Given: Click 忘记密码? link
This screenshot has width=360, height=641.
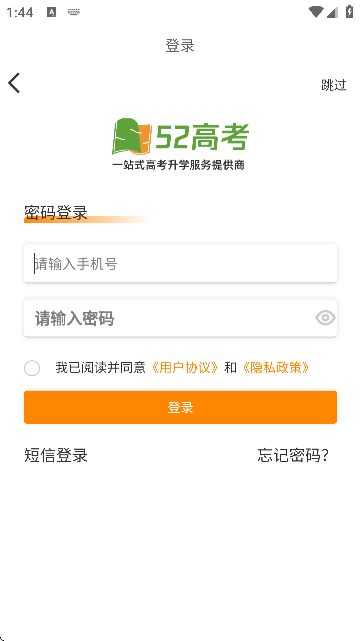Looking at the screenshot, I should [293, 455].
